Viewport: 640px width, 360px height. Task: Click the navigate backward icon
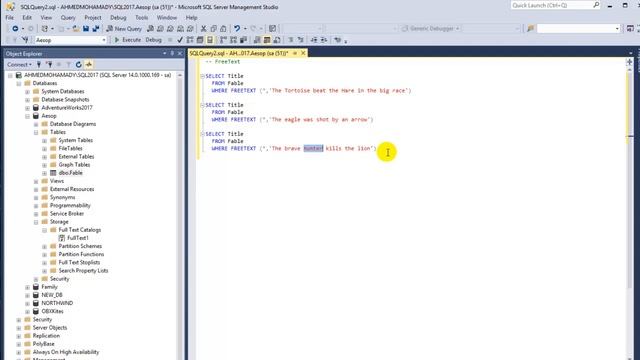pos(15,29)
